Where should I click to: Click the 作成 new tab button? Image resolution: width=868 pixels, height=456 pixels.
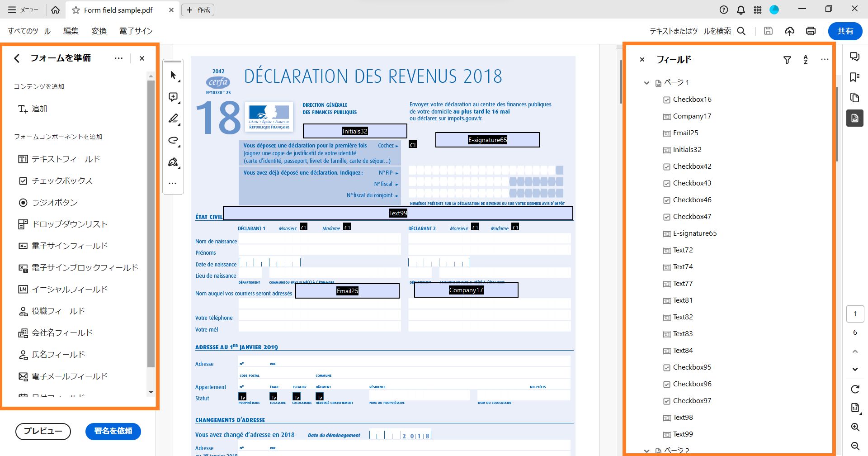tap(198, 9)
